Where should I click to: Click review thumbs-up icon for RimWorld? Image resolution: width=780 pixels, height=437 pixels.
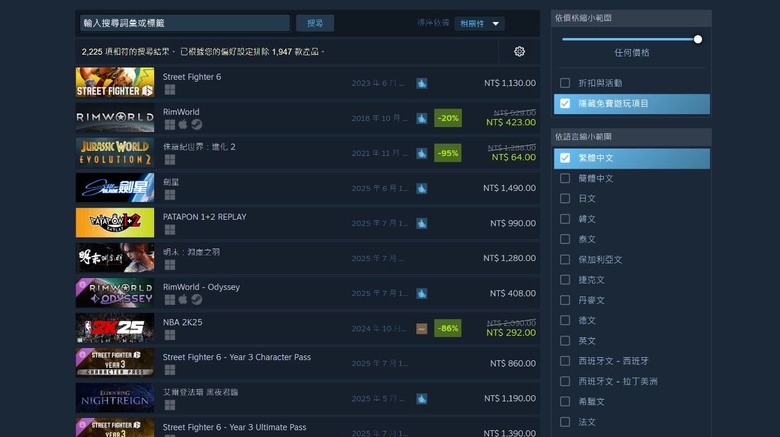[x=421, y=118]
